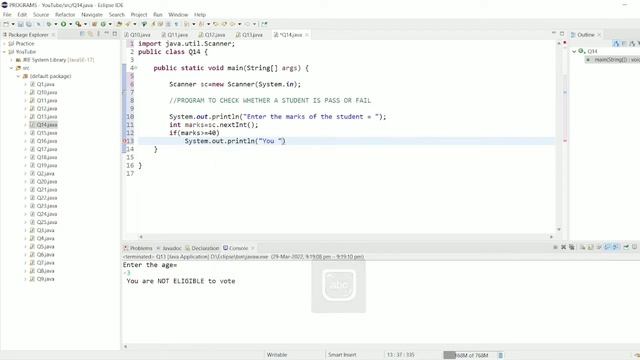
Task: Click the Back navigation arrow icon
Action: [x=233, y=24]
